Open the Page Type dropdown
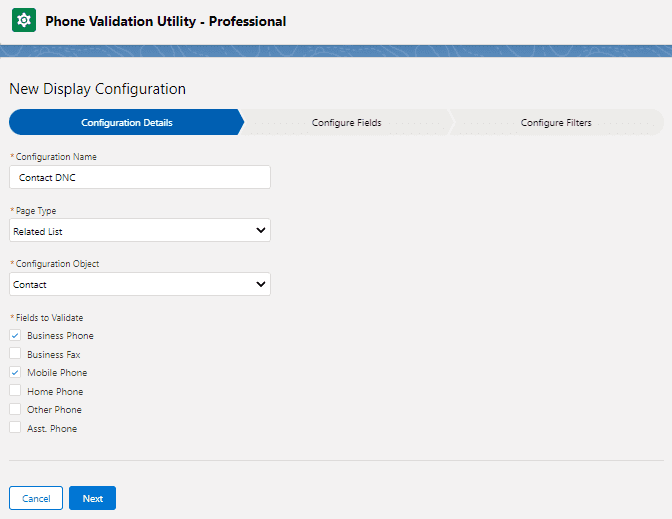 coord(139,231)
